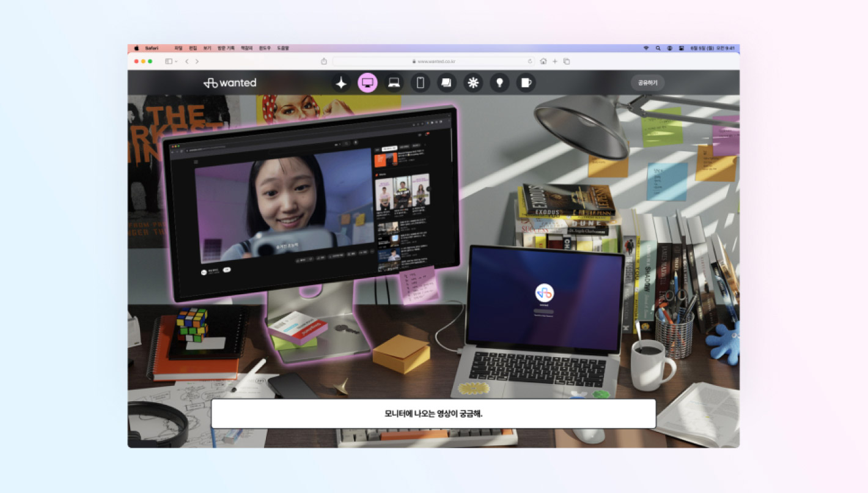Toggle the Safari sidebar button
This screenshot has height=493, width=868.
[169, 61]
